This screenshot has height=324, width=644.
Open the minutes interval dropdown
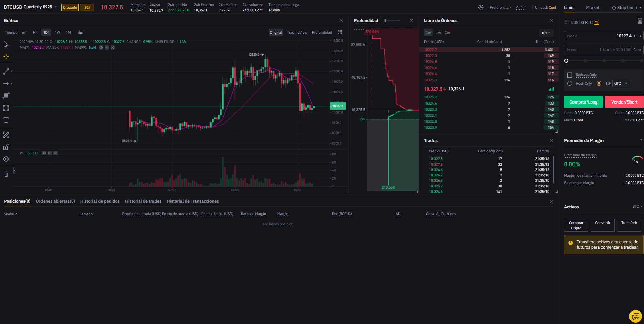click(x=24, y=32)
